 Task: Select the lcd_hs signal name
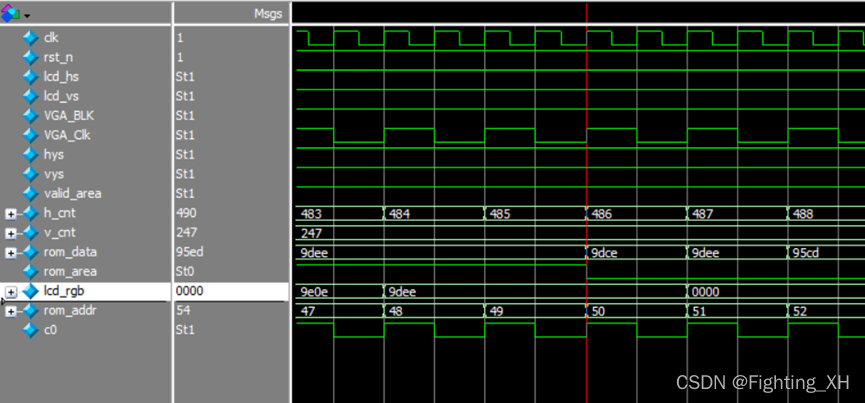pyautogui.click(x=61, y=77)
